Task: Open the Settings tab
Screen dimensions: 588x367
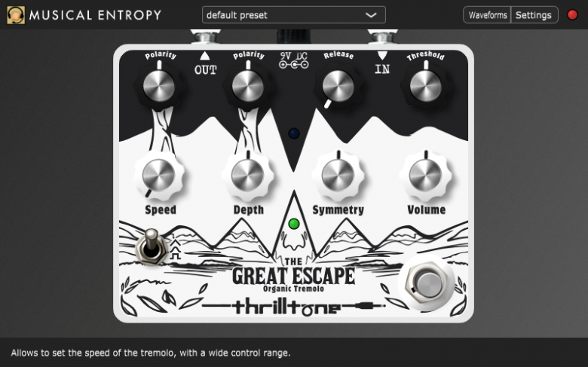Action: (534, 15)
